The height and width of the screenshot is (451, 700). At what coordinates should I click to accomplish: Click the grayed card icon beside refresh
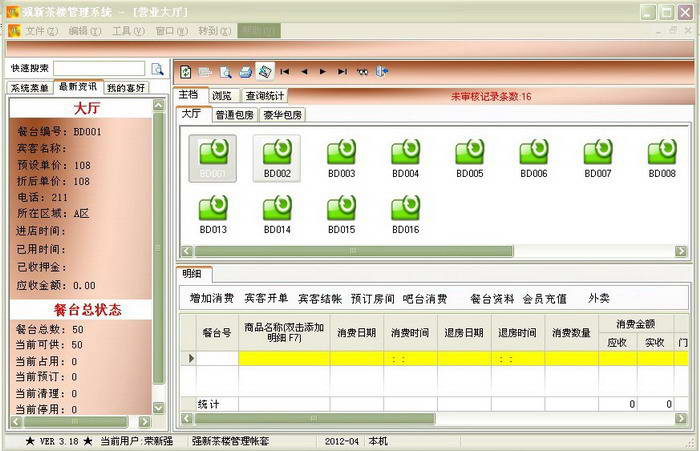pos(205,71)
